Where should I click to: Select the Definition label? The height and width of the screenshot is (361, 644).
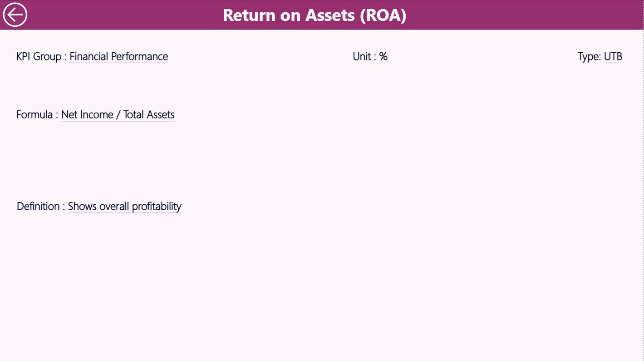[39, 206]
